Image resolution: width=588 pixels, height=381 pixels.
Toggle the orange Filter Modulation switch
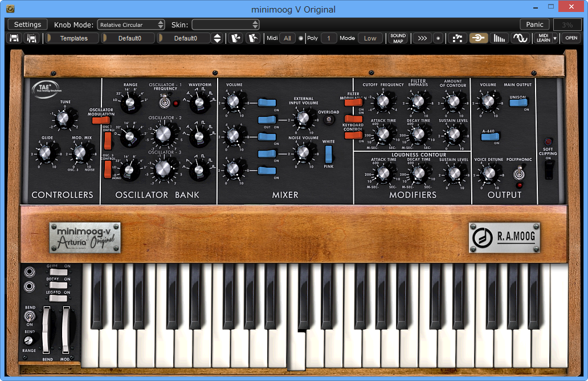point(353,102)
